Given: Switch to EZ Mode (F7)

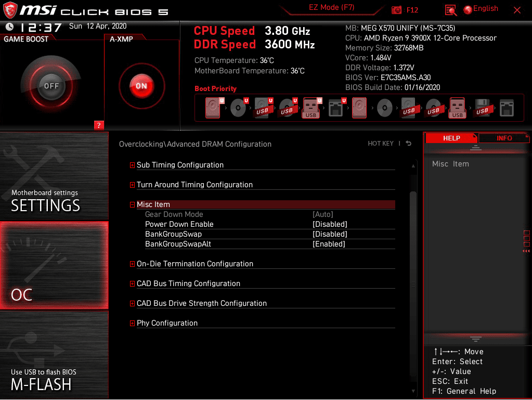Looking at the screenshot, I should pos(331,7).
